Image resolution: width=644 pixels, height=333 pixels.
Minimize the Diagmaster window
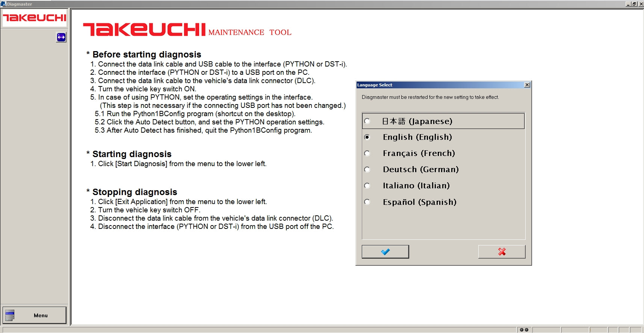tap(628, 4)
